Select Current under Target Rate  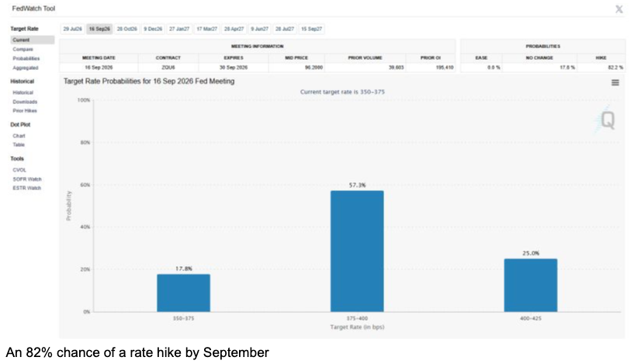[33, 40]
